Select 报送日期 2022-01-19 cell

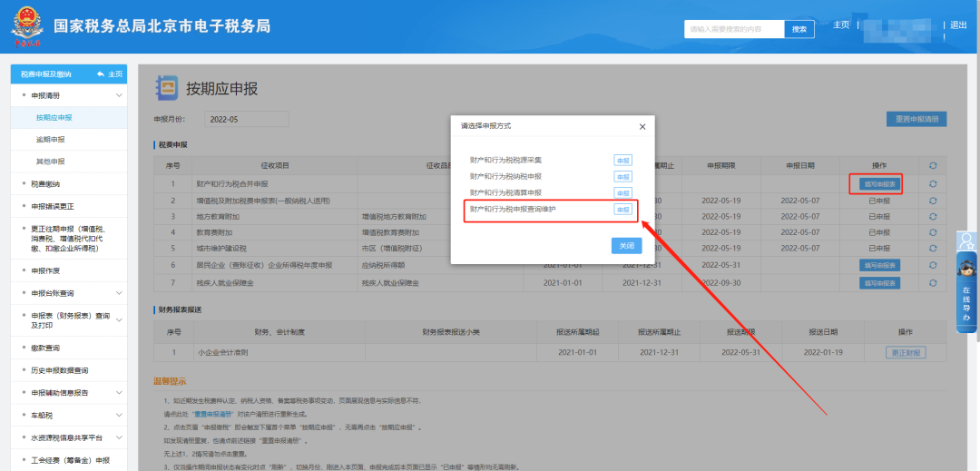[x=823, y=352]
